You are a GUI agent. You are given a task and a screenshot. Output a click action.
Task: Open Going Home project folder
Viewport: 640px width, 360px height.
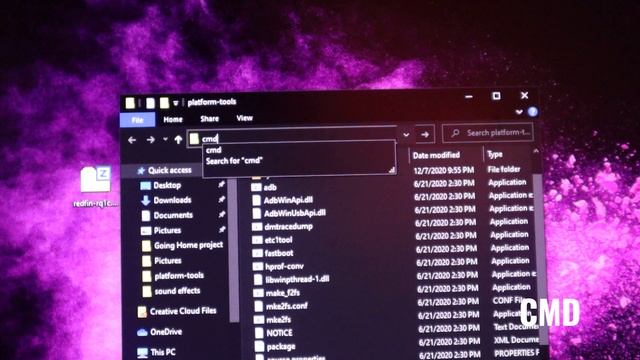coord(188,245)
